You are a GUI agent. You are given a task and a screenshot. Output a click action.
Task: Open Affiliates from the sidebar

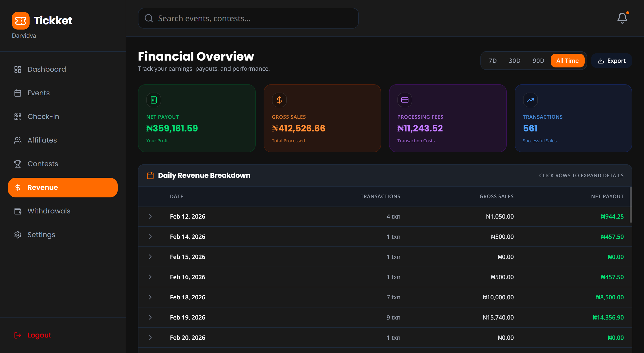tap(63, 140)
